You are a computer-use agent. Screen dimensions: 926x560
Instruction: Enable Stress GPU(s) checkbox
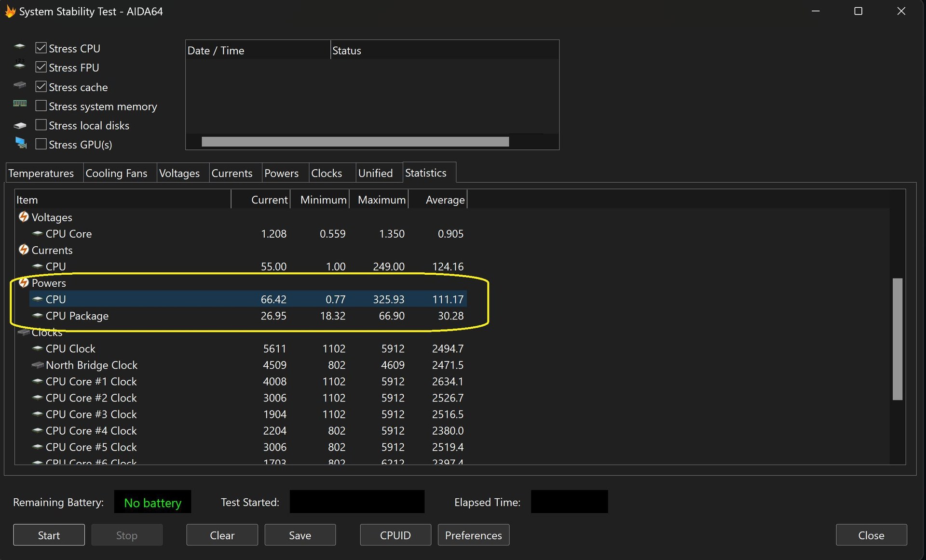coord(41,144)
